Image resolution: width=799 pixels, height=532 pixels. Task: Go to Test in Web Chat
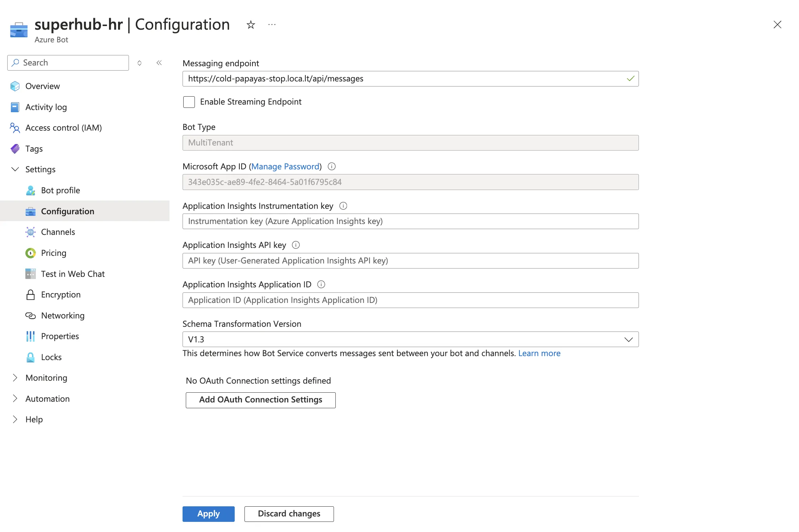click(x=72, y=274)
